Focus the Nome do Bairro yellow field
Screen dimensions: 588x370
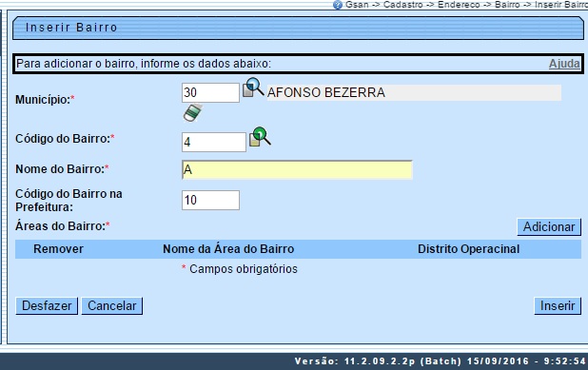pyautogui.click(x=297, y=170)
